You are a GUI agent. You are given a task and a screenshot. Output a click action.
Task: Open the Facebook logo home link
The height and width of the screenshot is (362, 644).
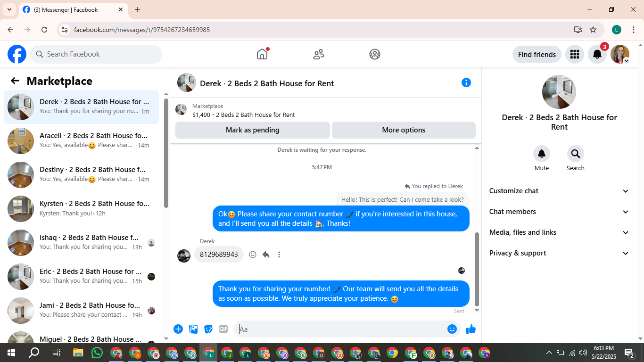(x=17, y=54)
